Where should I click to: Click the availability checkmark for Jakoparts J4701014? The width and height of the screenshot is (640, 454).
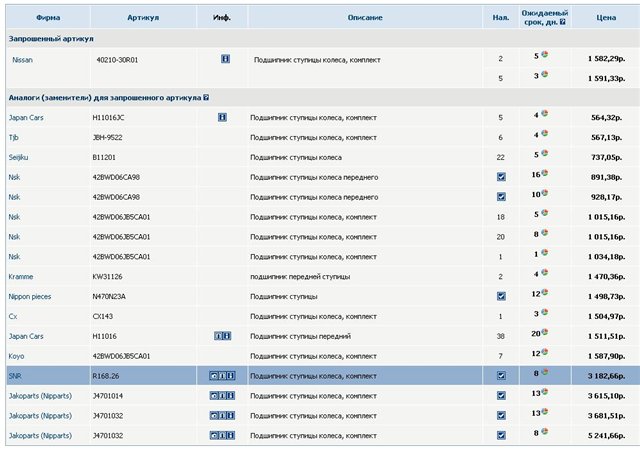pyautogui.click(x=501, y=396)
